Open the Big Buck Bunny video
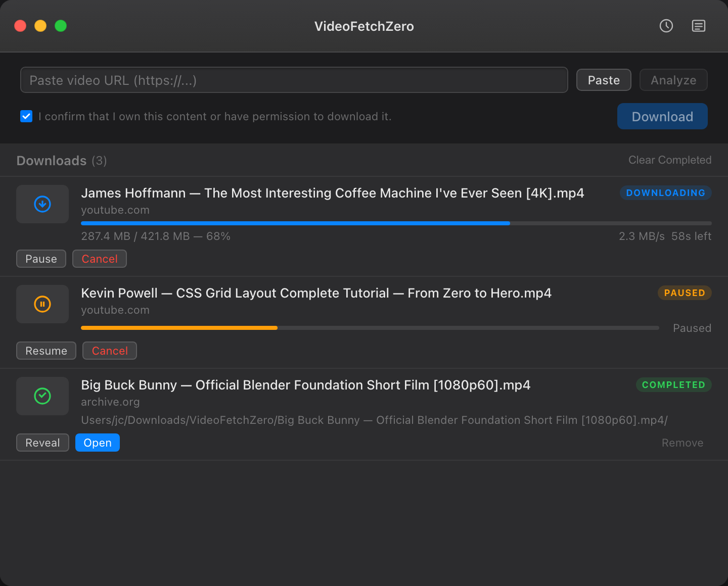This screenshot has width=728, height=586. point(98,443)
